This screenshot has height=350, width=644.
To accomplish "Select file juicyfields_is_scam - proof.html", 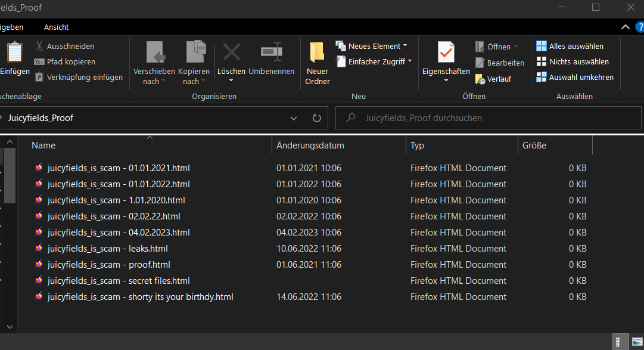I will coord(109,264).
